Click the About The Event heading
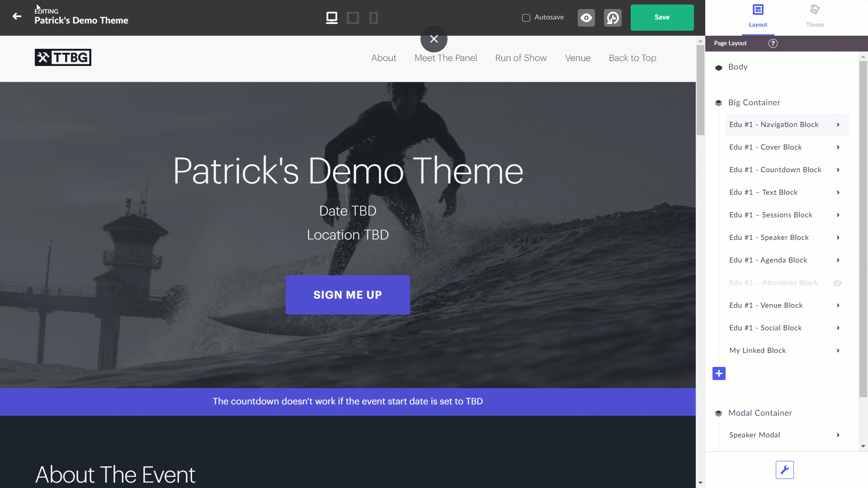Image resolution: width=868 pixels, height=488 pixels. pos(115,475)
